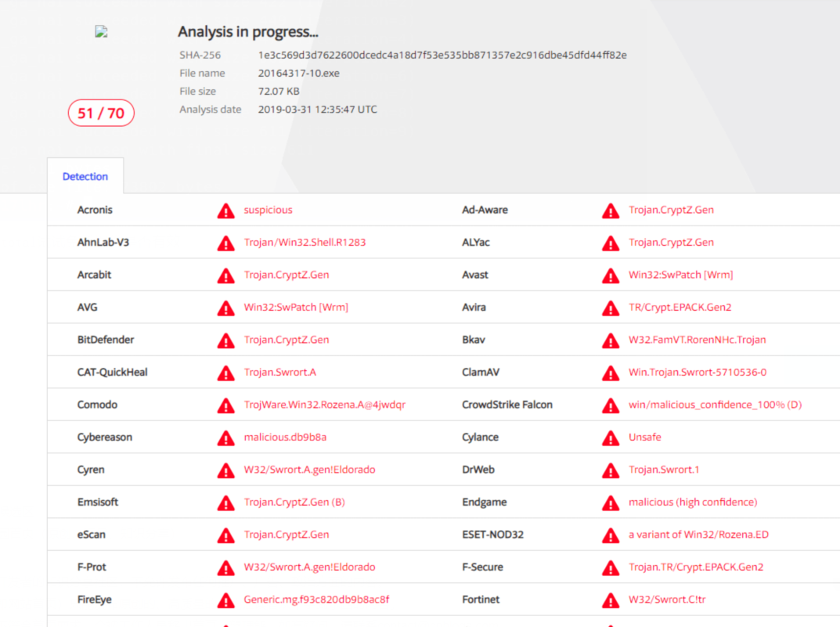
Task: Click the Cylance warning icon
Action: 611,438
